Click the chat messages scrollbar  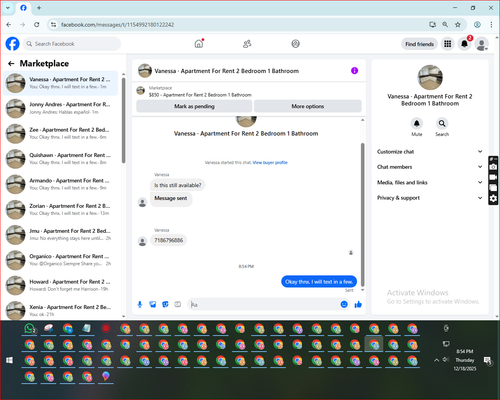pyautogui.click(x=363, y=215)
